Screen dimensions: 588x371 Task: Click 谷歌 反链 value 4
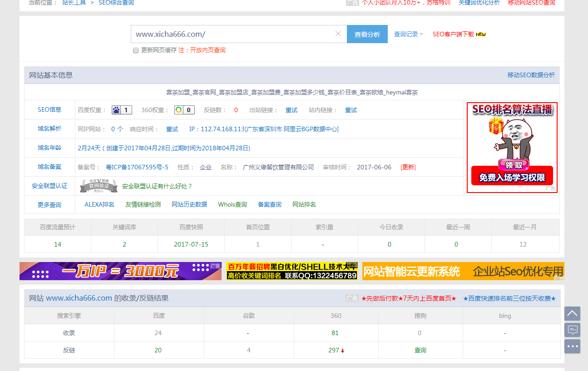tap(248, 350)
